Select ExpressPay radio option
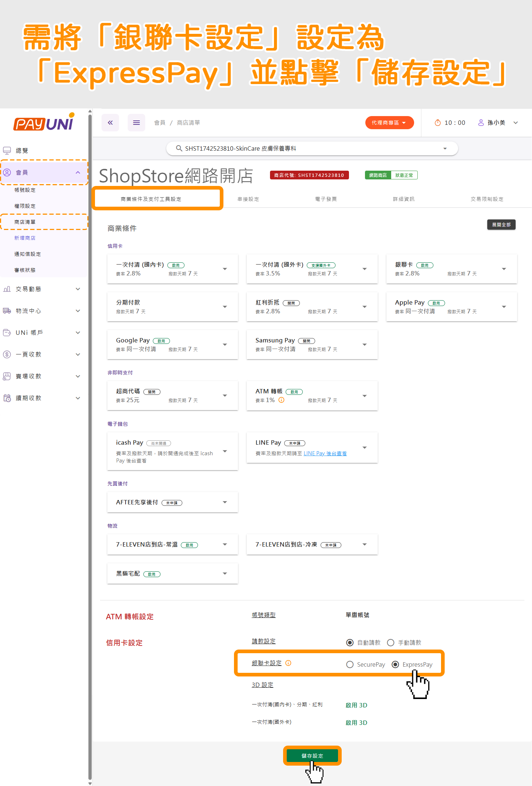The height and width of the screenshot is (786, 532). click(395, 664)
